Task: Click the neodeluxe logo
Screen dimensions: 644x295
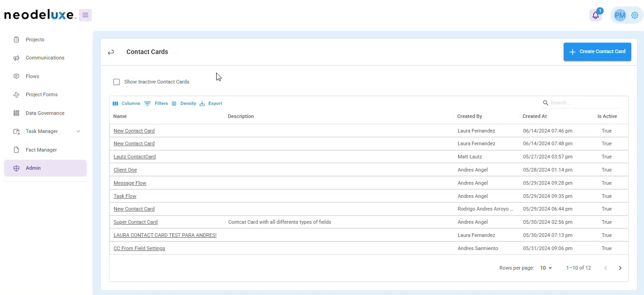Action: coord(40,15)
